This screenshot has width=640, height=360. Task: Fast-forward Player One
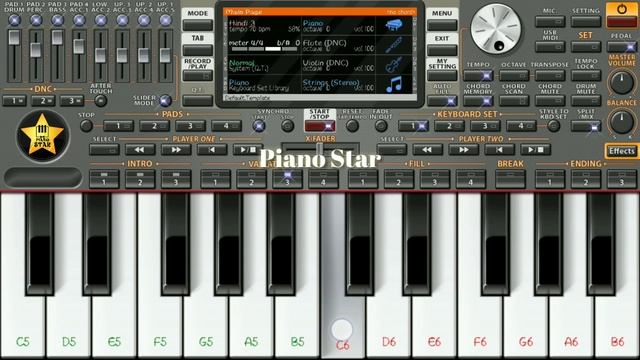tap(176, 150)
